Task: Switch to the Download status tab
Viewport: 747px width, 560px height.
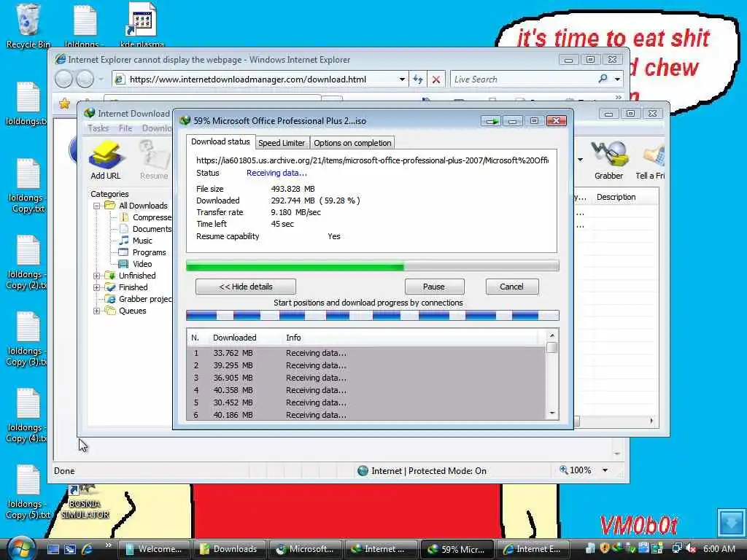Action: click(x=220, y=142)
